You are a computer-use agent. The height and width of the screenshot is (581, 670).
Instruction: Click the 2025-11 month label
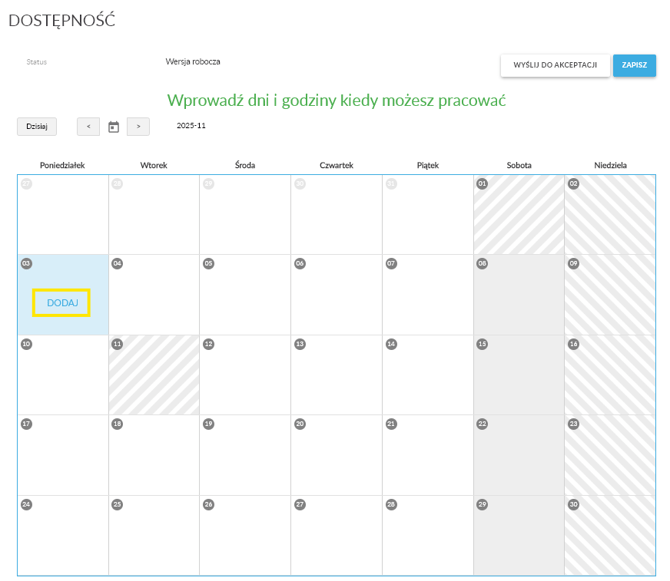click(x=191, y=126)
